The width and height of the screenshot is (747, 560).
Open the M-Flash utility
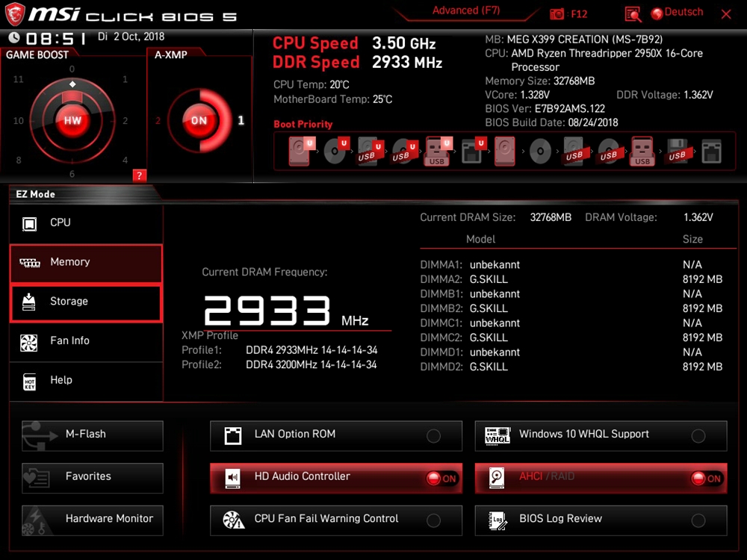point(93,435)
